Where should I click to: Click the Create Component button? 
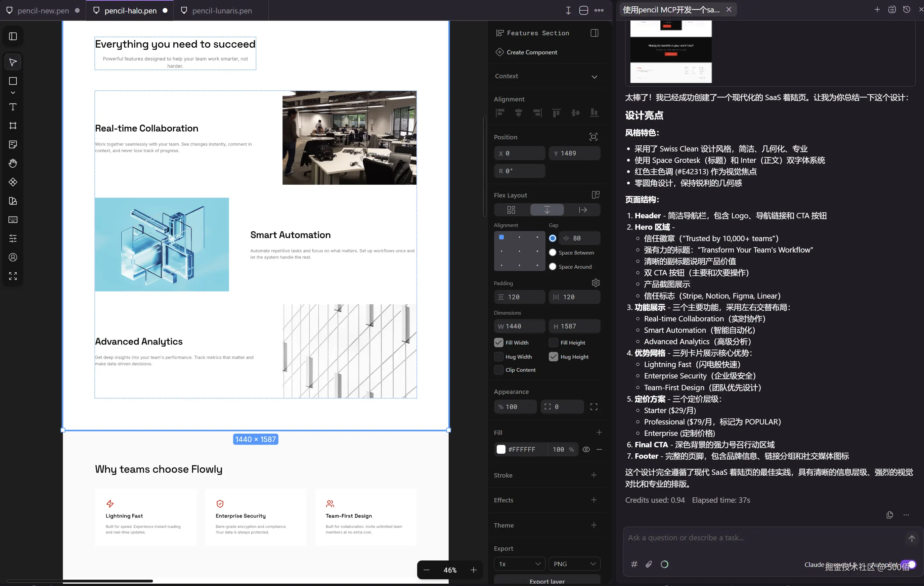(531, 52)
